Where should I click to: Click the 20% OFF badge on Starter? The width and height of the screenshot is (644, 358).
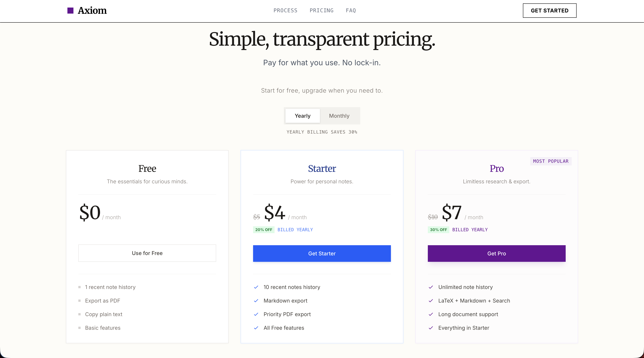tap(263, 230)
